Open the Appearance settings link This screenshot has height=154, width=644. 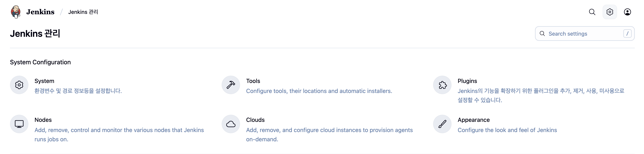473,120
